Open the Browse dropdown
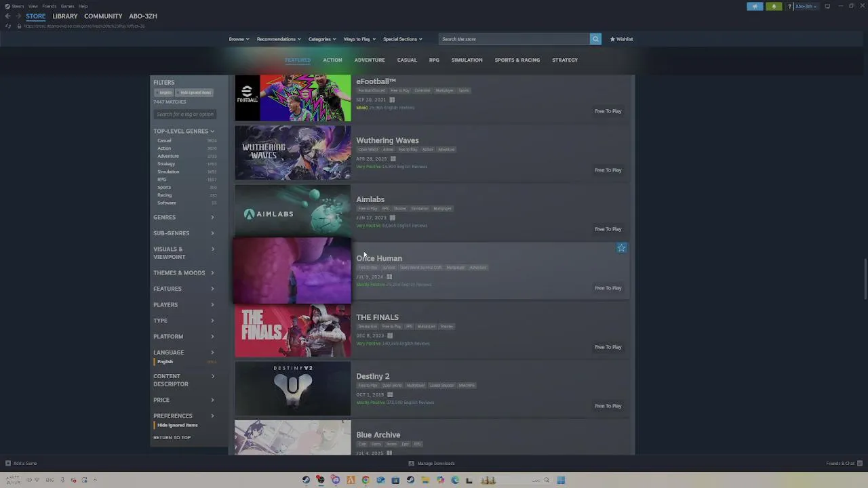The height and width of the screenshot is (488, 868). 239,39
